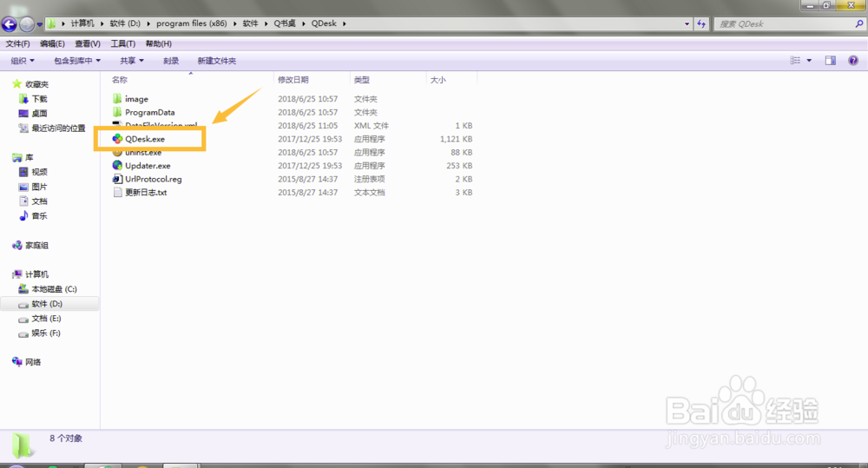Open 最近访问的位置 in the sidebar
This screenshot has height=468, width=868.
58,128
